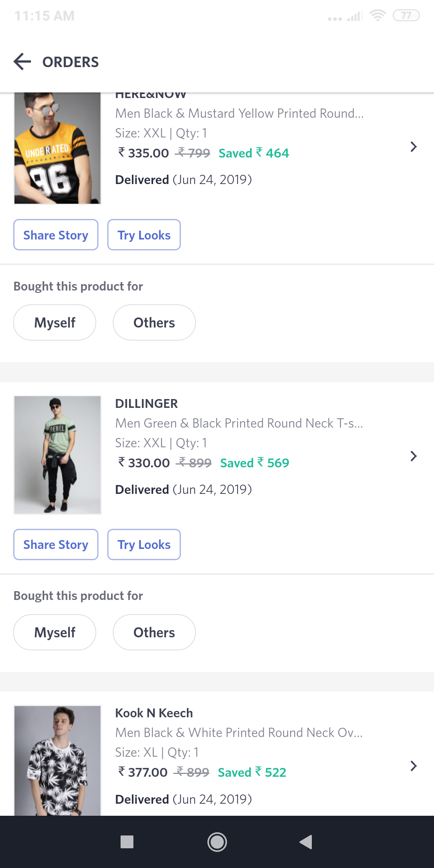434x868 pixels.
Task: Expand HERE&NOW order details chevron
Action: [413, 147]
